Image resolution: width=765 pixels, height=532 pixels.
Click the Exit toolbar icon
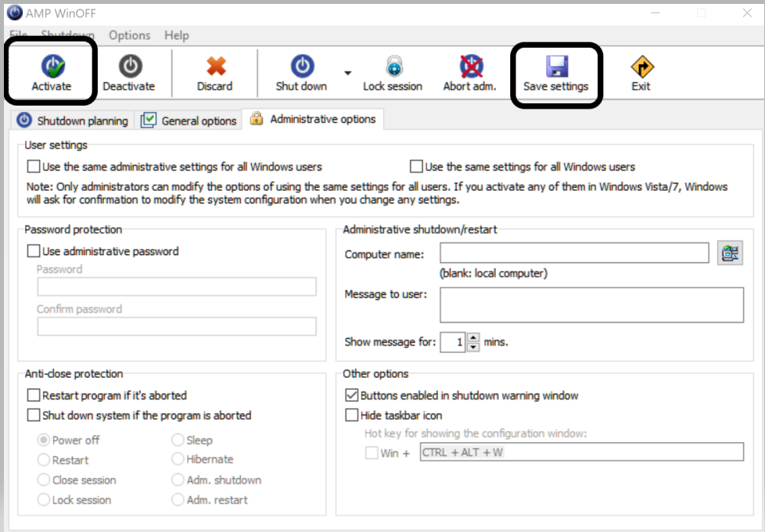[641, 66]
